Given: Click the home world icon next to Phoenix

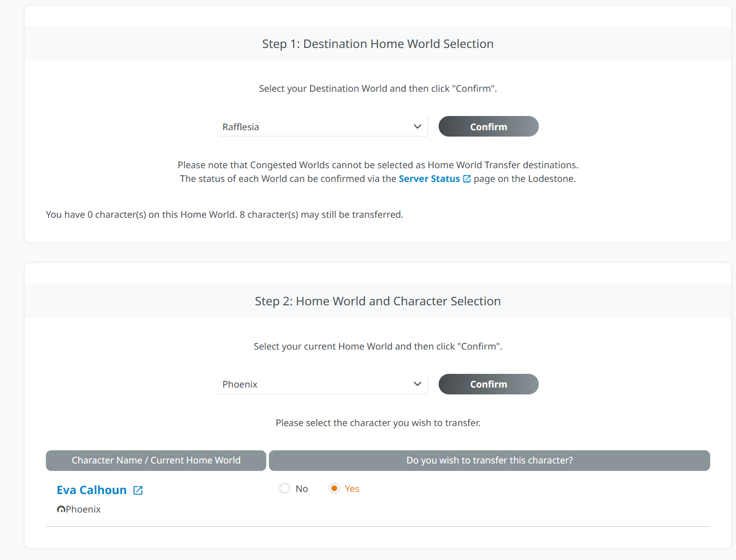Looking at the screenshot, I should click(x=61, y=509).
